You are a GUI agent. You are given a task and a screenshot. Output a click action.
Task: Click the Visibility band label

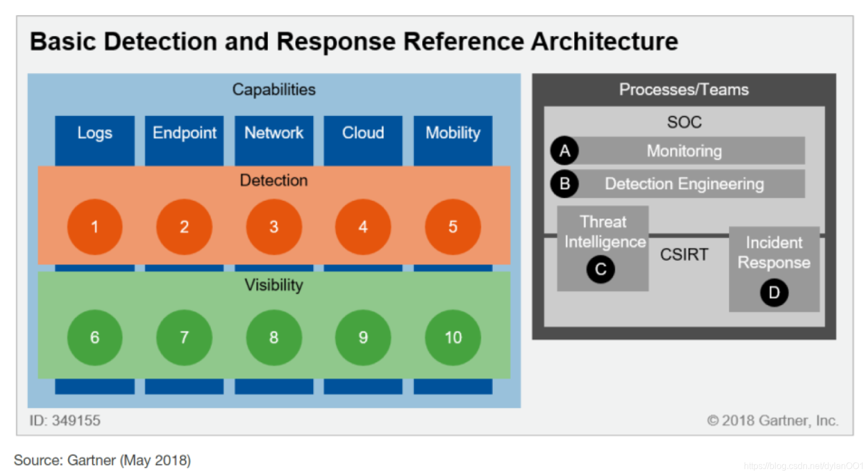click(x=274, y=285)
